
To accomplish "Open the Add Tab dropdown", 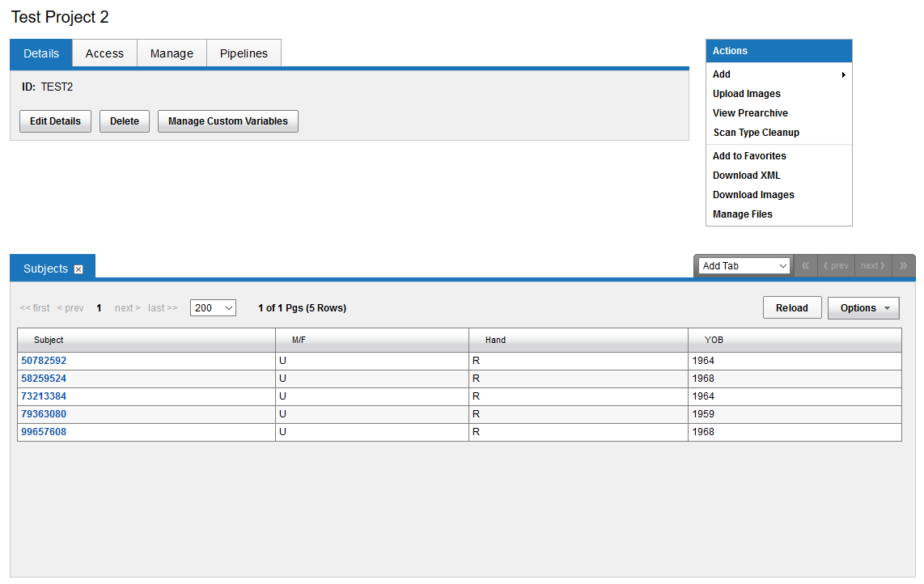I will (x=744, y=266).
